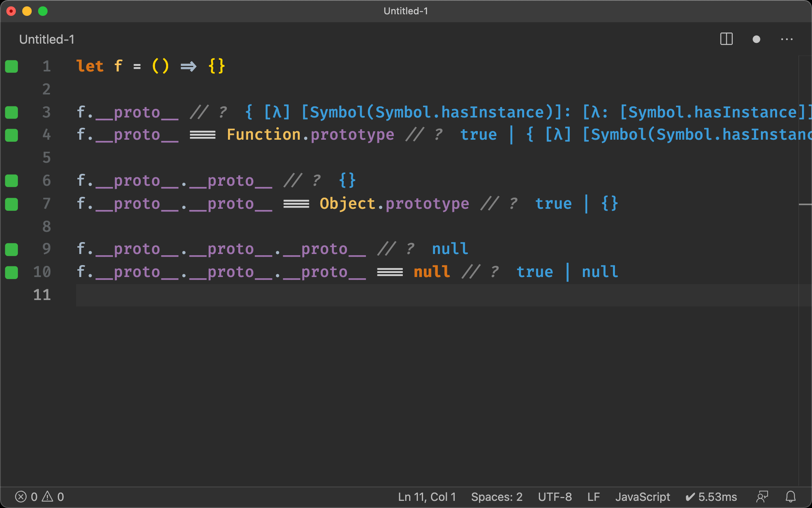This screenshot has height=508, width=812.
Task: Click the unsaved changes dot indicator
Action: click(x=756, y=39)
